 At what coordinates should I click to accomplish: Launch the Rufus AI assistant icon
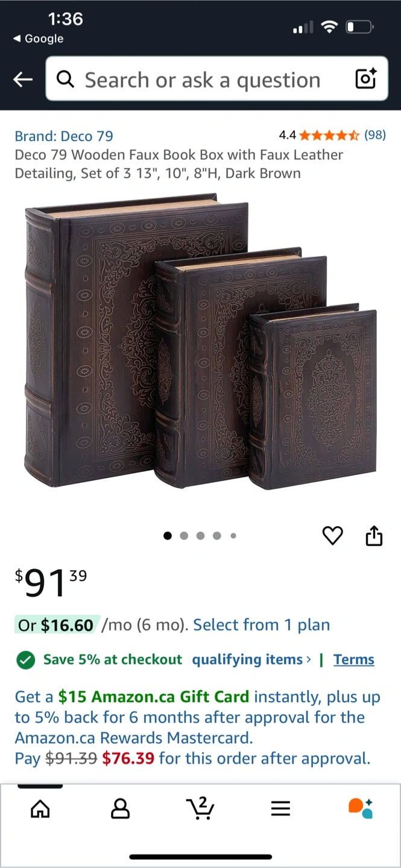tap(361, 808)
